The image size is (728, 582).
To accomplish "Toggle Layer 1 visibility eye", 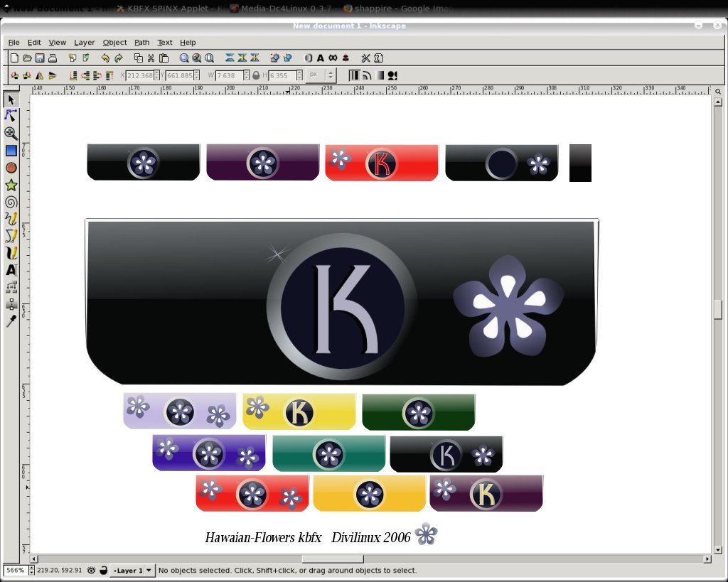I will 91,571.
